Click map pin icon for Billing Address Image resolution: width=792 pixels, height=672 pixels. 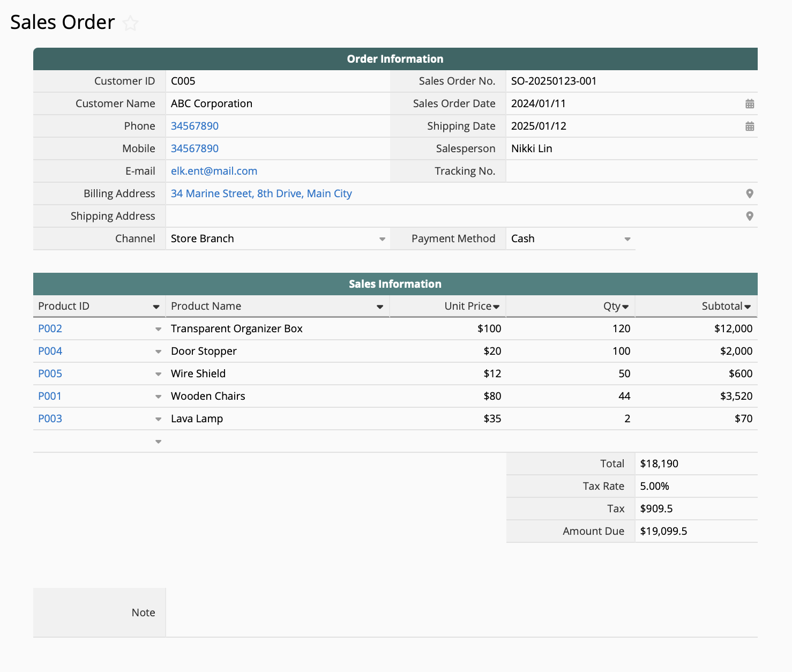tap(750, 194)
